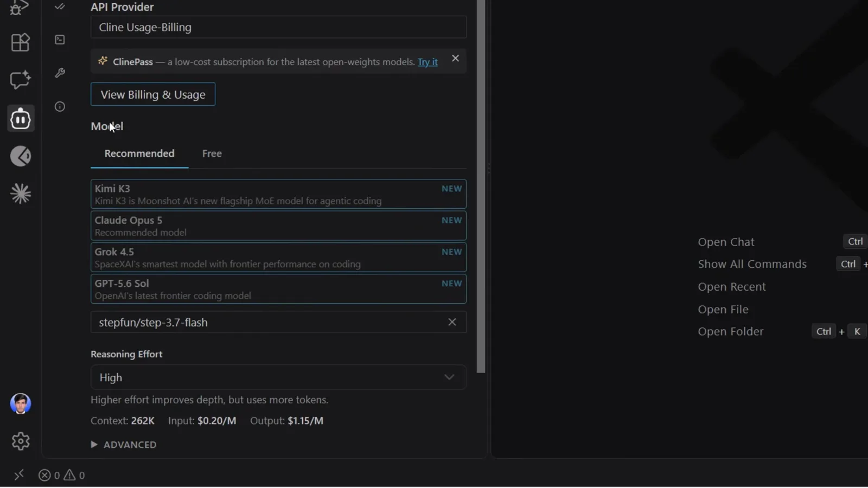Open Run and Debug in activity bar
This screenshot has height=488, width=868.
[20, 8]
